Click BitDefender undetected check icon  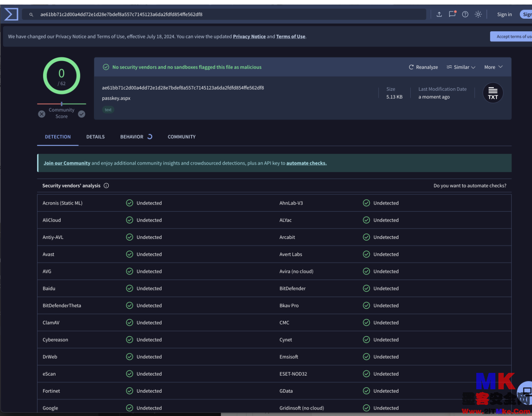pyautogui.click(x=366, y=289)
